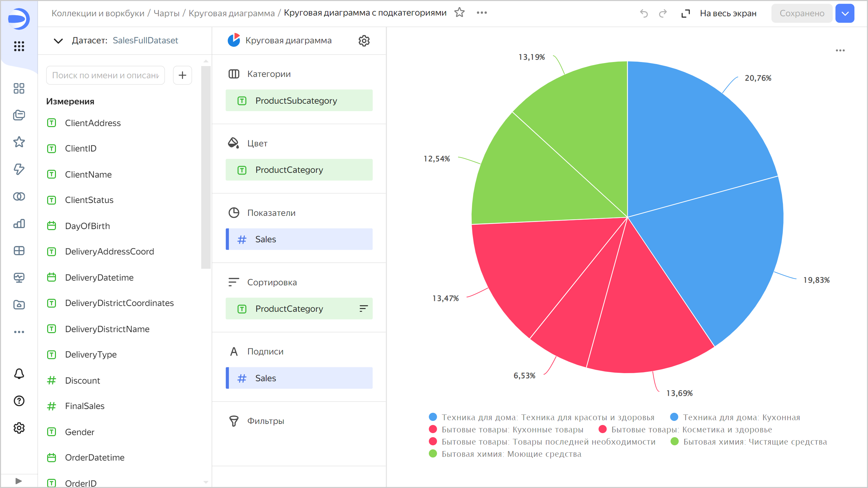Viewport: 868px width, 488px height.
Task: Open the help icon in the sidebar
Action: tap(19, 401)
